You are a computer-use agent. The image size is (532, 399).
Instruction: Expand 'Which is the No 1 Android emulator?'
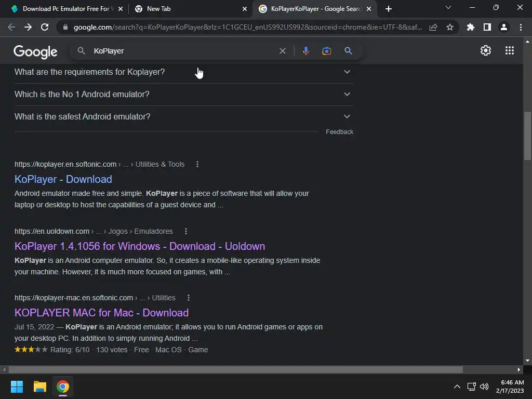[183, 95]
